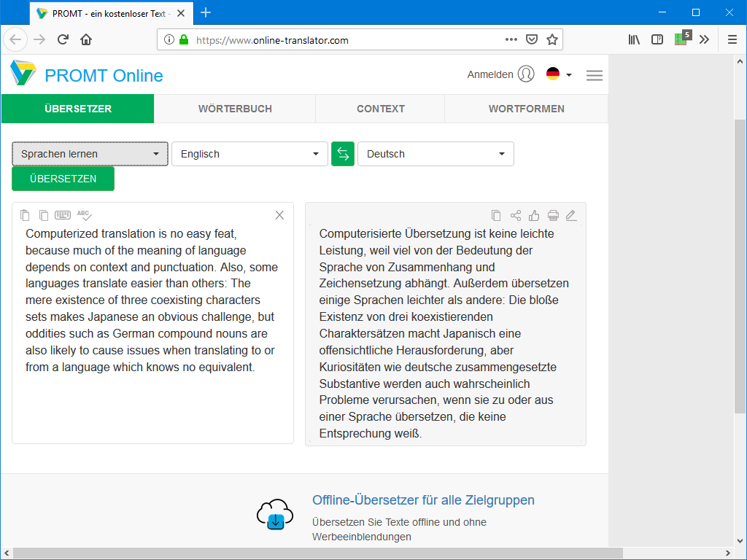Image resolution: width=747 pixels, height=560 pixels.
Task: Click the German translation output text
Action: [x=446, y=333]
